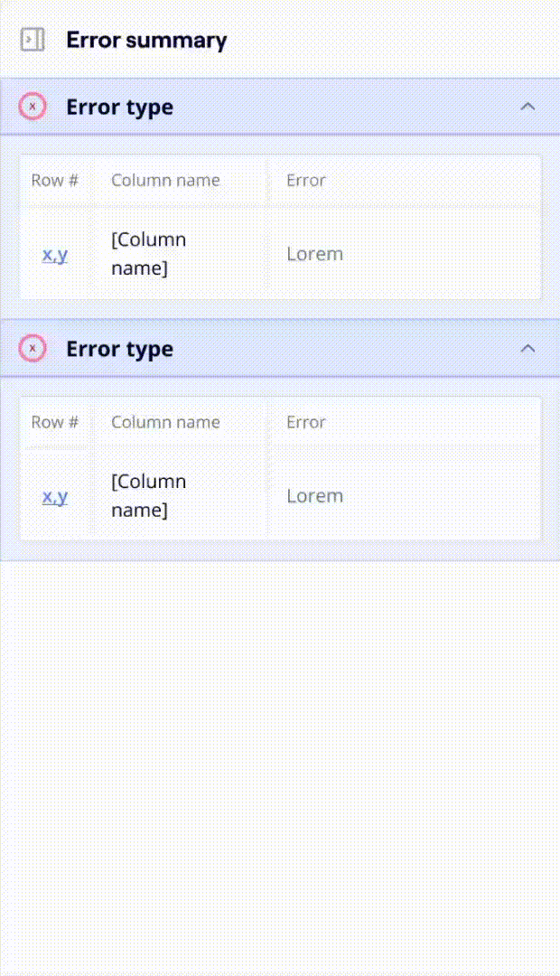The width and height of the screenshot is (560, 976).
Task: Click the Lorem error text in second table
Action: pyautogui.click(x=314, y=496)
